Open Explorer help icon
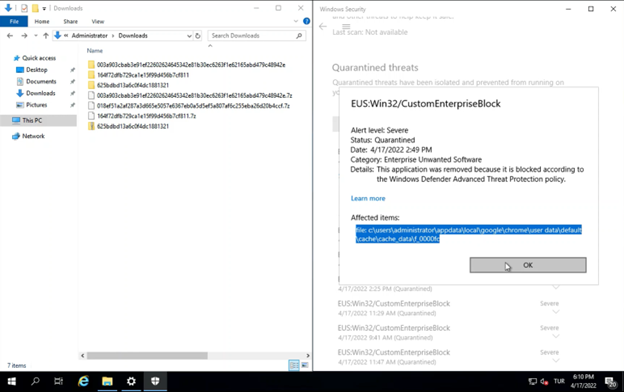624x392 pixels. click(306, 21)
